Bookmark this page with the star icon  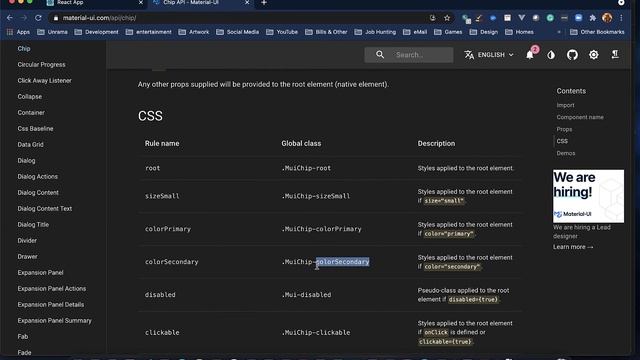coord(447,18)
